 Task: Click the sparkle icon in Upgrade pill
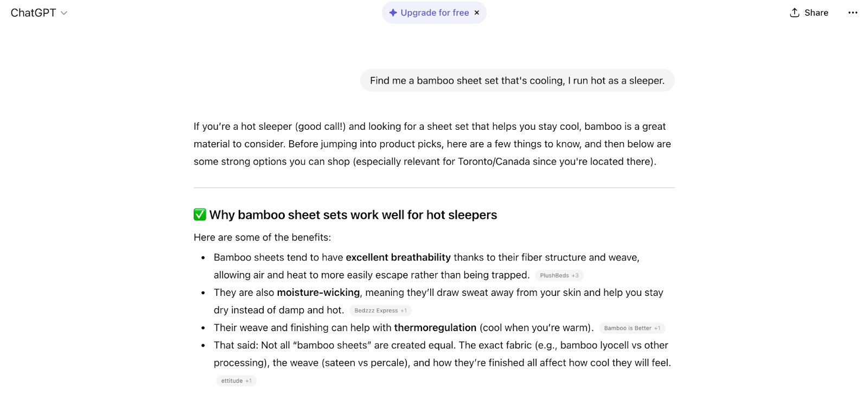[393, 12]
